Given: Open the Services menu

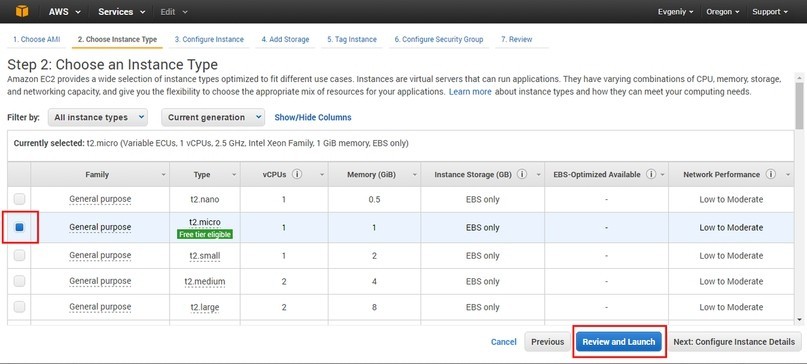Looking at the screenshot, I should coord(121,12).
